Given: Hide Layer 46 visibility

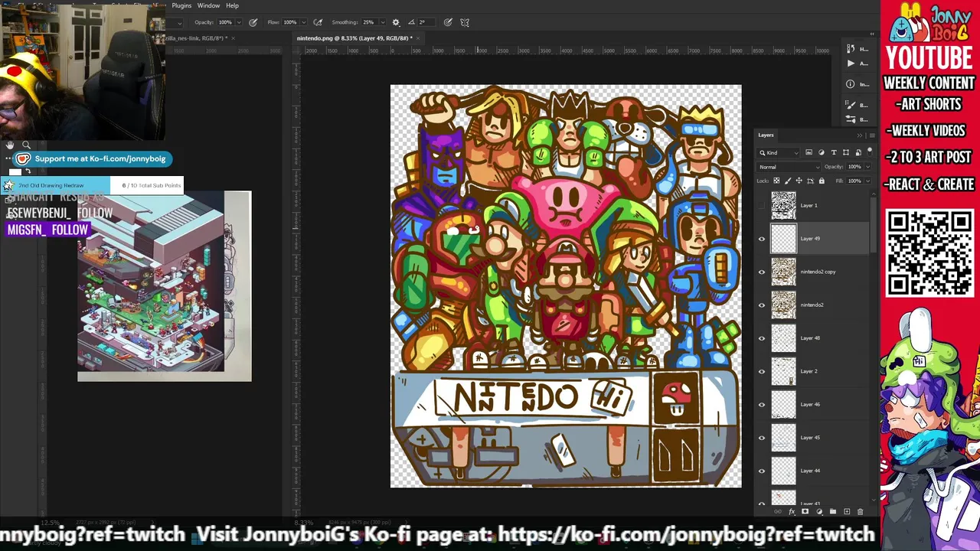Looking at the screenshot, I should pyautogui.click(x=761, y=404).
